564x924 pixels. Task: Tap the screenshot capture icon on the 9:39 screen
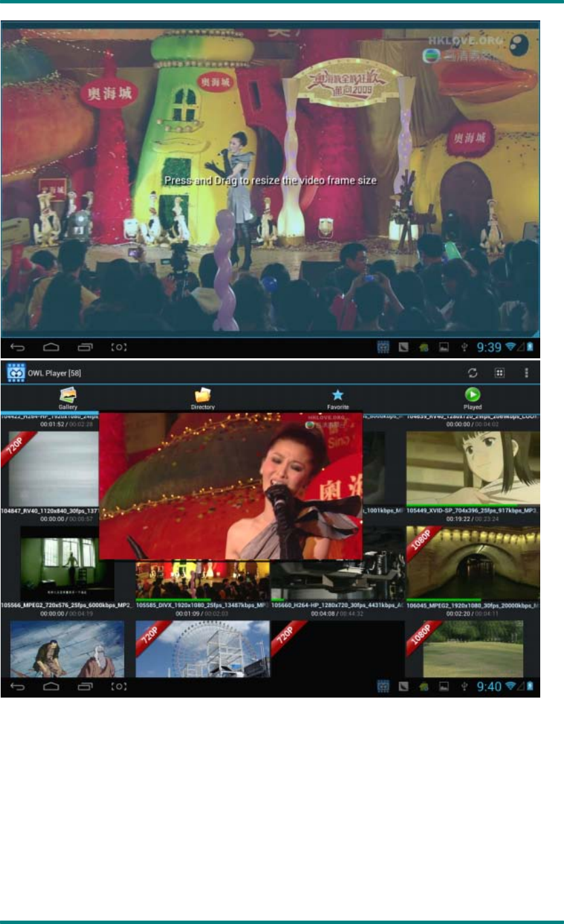118,347
